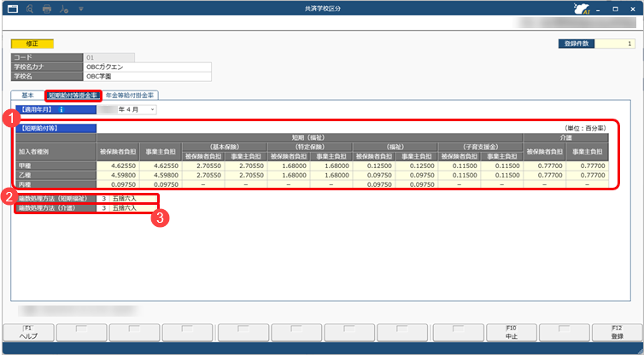The image size is (644, 355).
Task: Select 甲種 介護 被保険者負担 cell 0.77700
Action: (545, 166)
